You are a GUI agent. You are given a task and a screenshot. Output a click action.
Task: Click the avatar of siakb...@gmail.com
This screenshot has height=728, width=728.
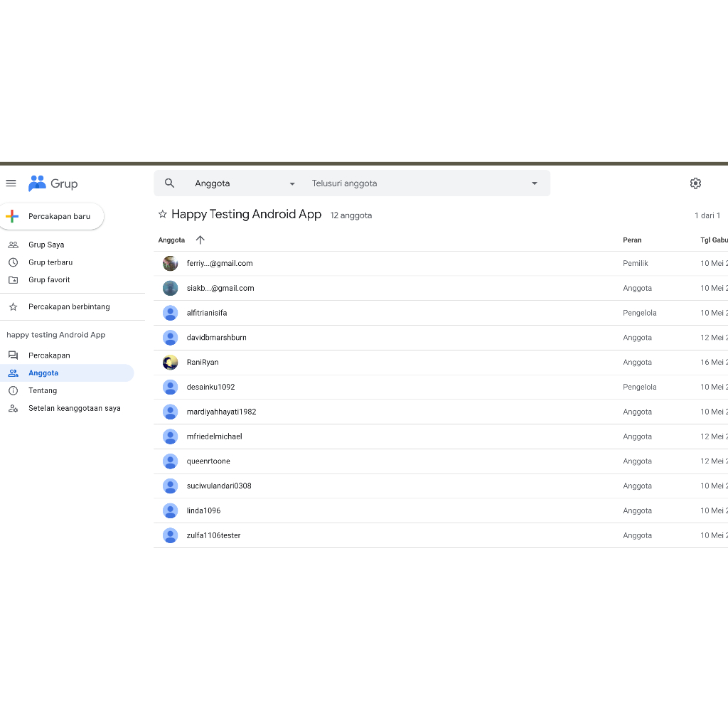click(x=170, y=288)
